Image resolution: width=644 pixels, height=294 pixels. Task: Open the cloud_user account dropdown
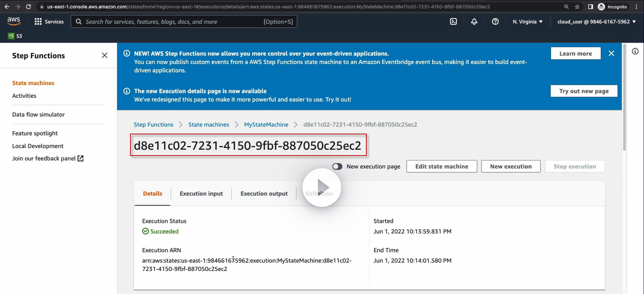(x=596, y=22)
